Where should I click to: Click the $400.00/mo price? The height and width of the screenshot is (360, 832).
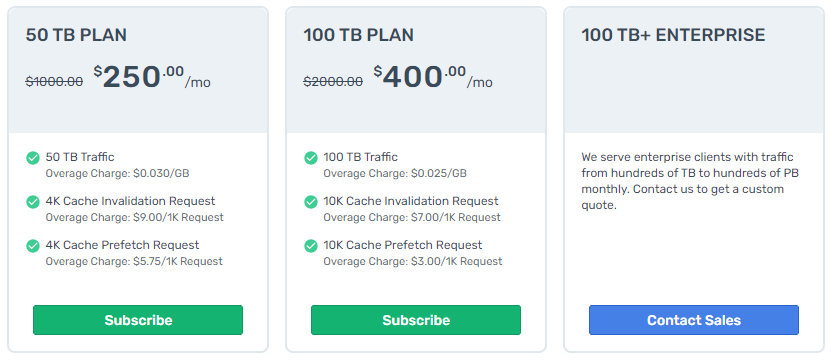click(x=433, y=77)
